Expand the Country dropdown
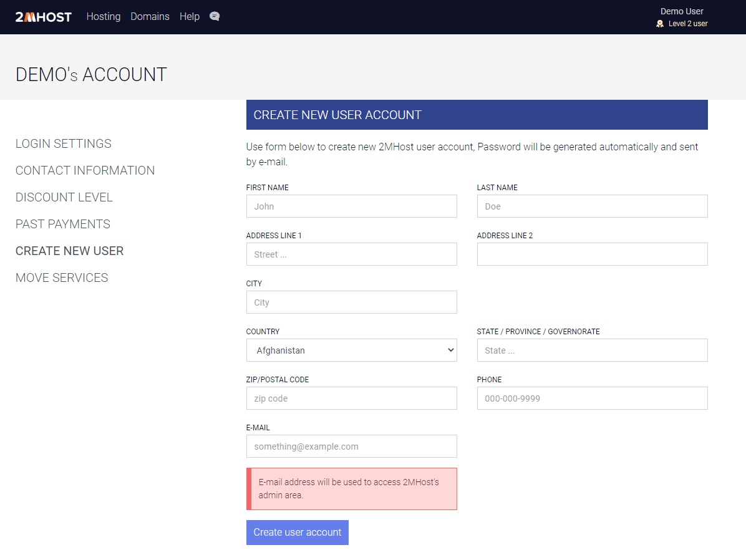Image resolution: width=746 pixels, height=560 pixels. click(x=351, y=350)
